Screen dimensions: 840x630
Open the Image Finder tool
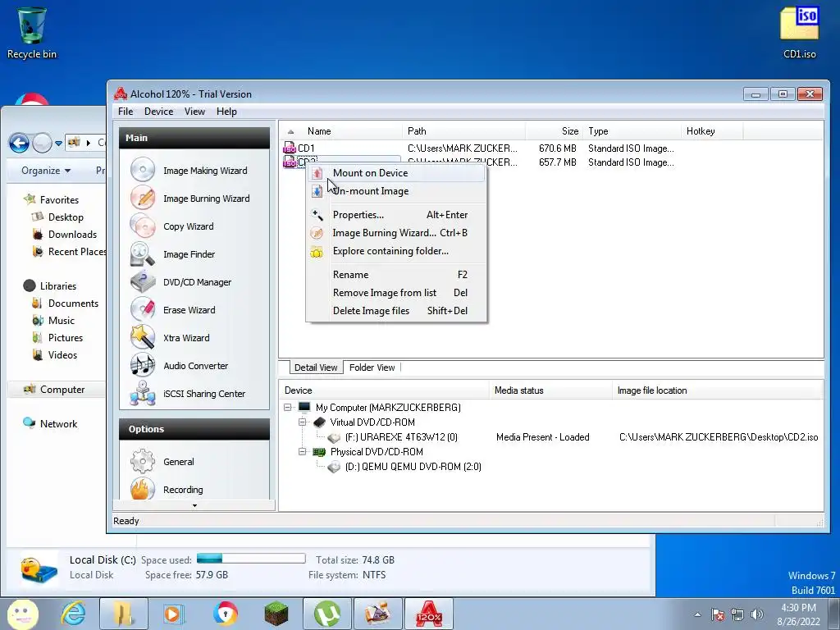tap(172, 254)
